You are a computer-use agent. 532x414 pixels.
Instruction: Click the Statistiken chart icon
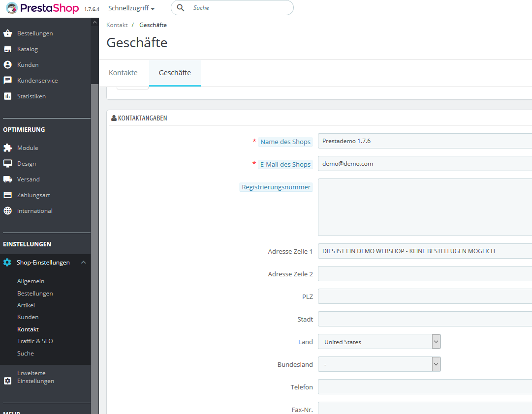tap(7, 96)
